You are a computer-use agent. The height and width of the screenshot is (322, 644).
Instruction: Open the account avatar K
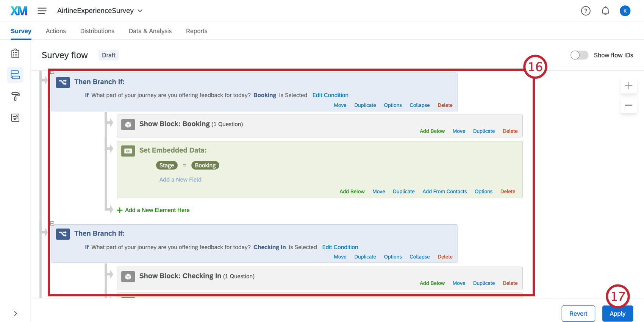625,11
